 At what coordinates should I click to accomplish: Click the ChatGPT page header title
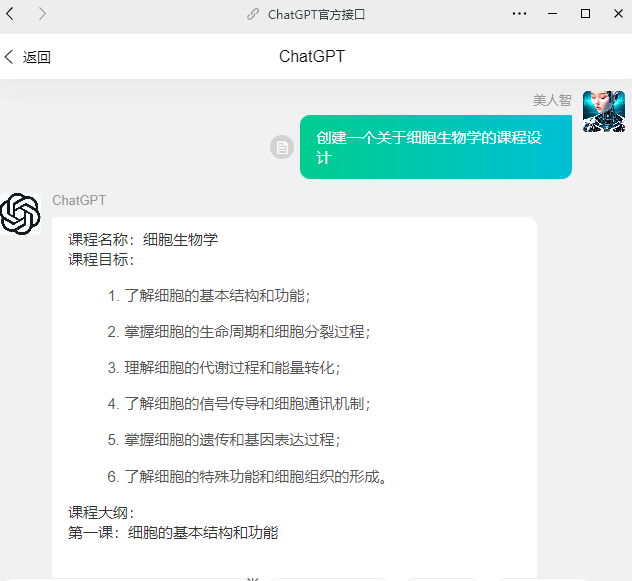[x=312, y=56]
